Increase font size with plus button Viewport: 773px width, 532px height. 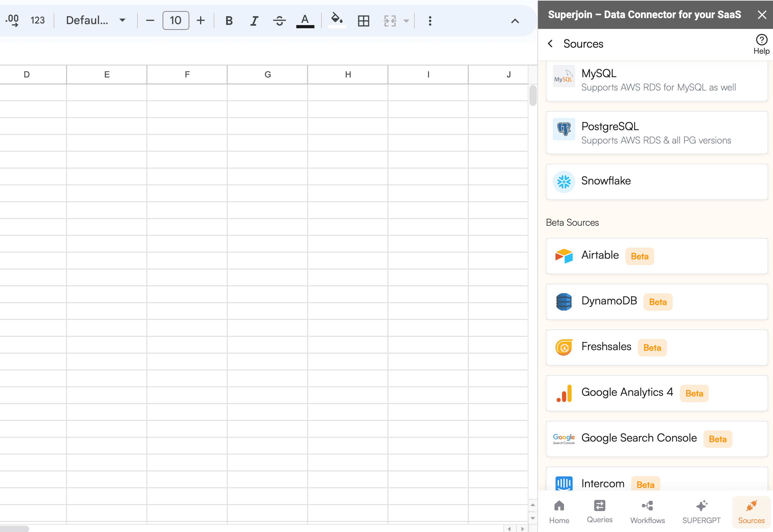(x=200, y=21)
